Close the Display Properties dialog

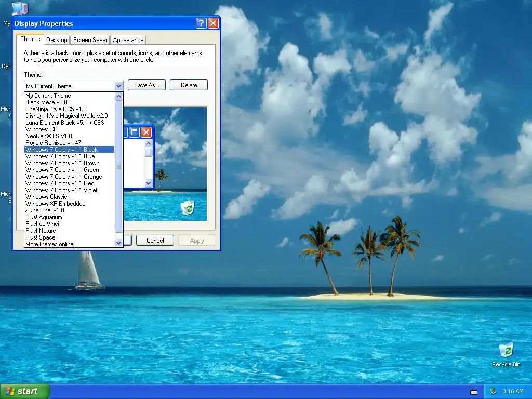pyautogui.click(x=213, y=23)
